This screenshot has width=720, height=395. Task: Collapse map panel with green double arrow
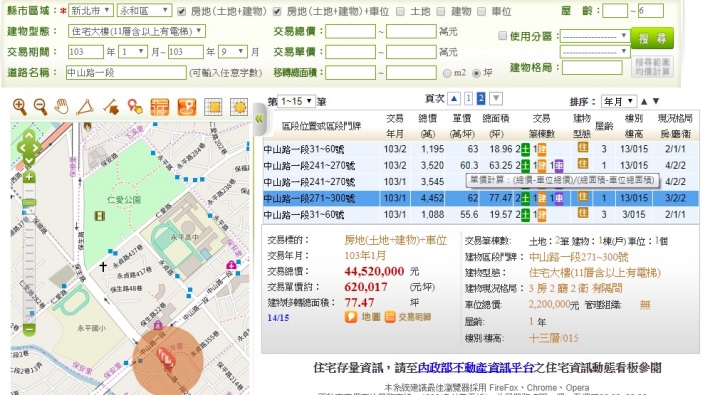[259, 119]
